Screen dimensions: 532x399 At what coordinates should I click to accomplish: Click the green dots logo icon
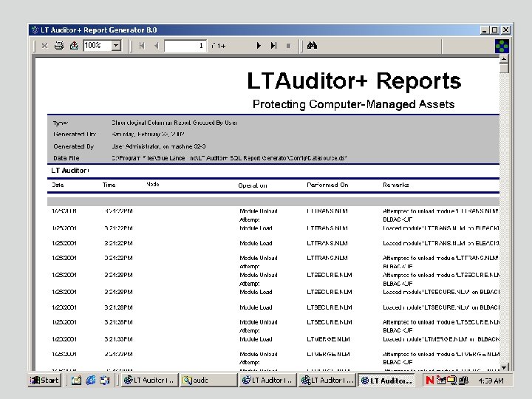(502, 46)
